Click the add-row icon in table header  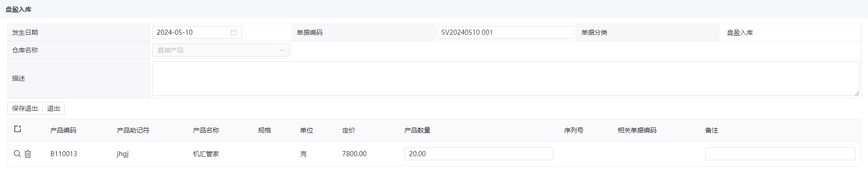18,129
